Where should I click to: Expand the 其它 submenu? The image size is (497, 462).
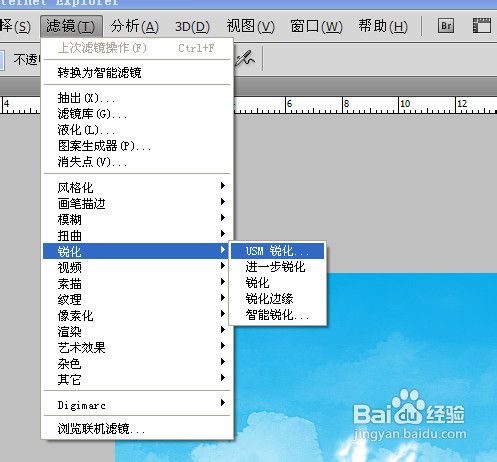click(137, 379)
